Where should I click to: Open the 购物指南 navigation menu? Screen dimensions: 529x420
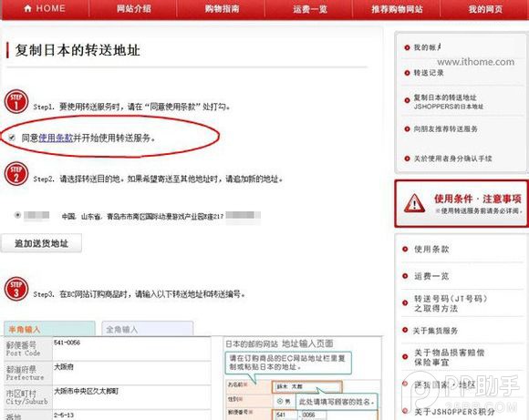coord(222,9)
